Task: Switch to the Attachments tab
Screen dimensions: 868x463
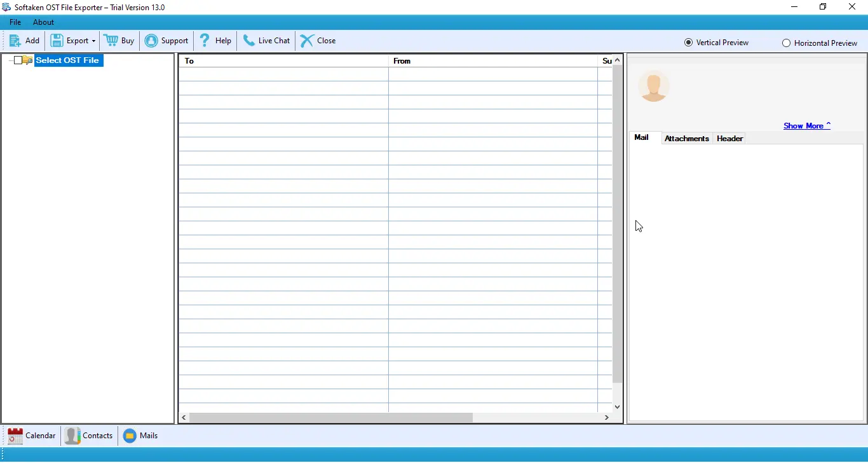Action: pyautogui.click(x=686, y=138)
